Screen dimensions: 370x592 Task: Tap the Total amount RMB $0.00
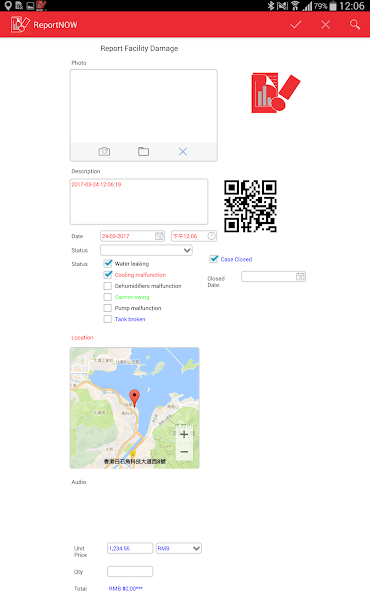click(126, 588)
